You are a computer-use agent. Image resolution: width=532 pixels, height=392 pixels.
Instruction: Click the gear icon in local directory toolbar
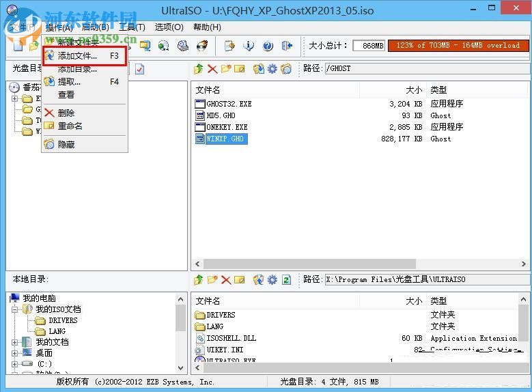click(x=272, y=280)
